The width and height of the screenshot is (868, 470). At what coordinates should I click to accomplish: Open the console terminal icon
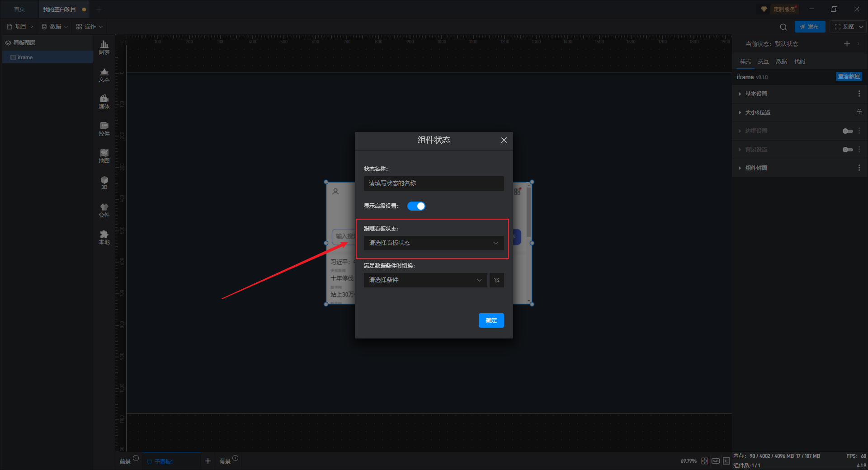[726, 461]
